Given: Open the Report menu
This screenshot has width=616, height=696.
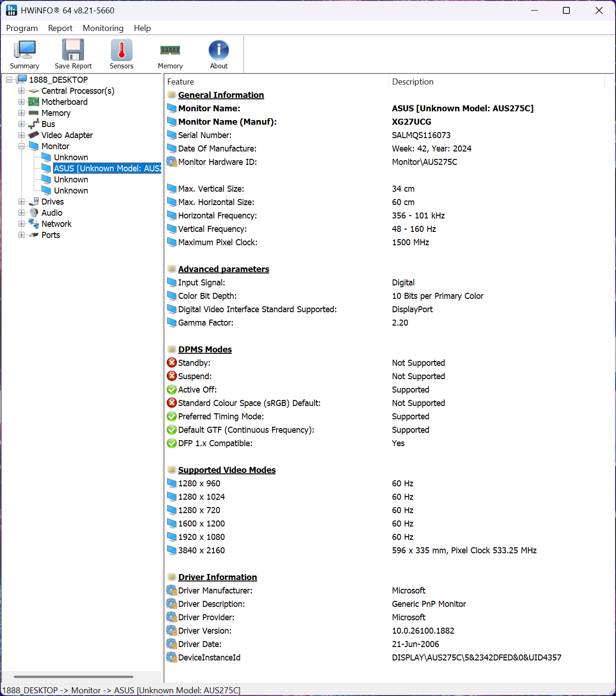Looking at the screenshot, I should click(x=60, y=28).
